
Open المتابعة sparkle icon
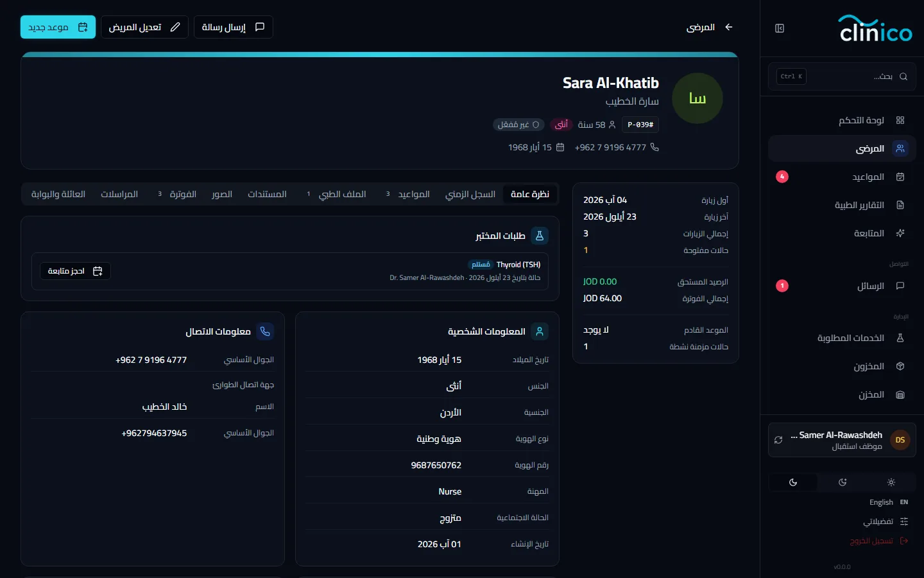click(x=900, y=233)
